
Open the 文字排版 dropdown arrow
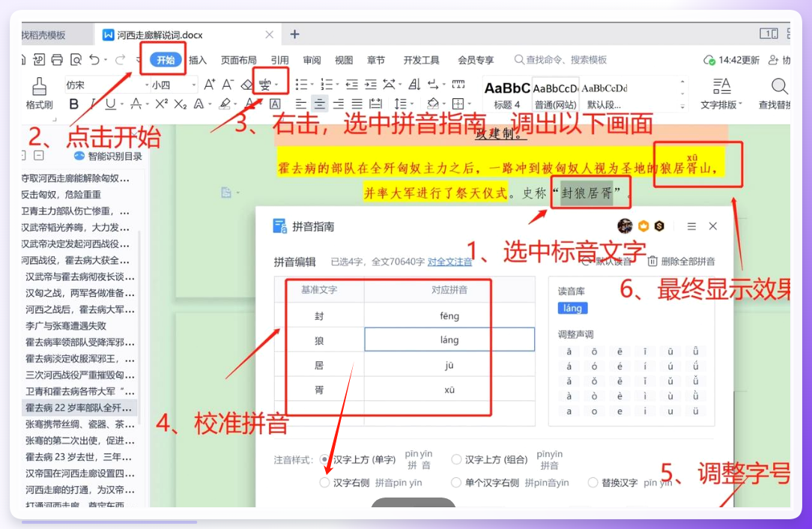click(740, 104)
